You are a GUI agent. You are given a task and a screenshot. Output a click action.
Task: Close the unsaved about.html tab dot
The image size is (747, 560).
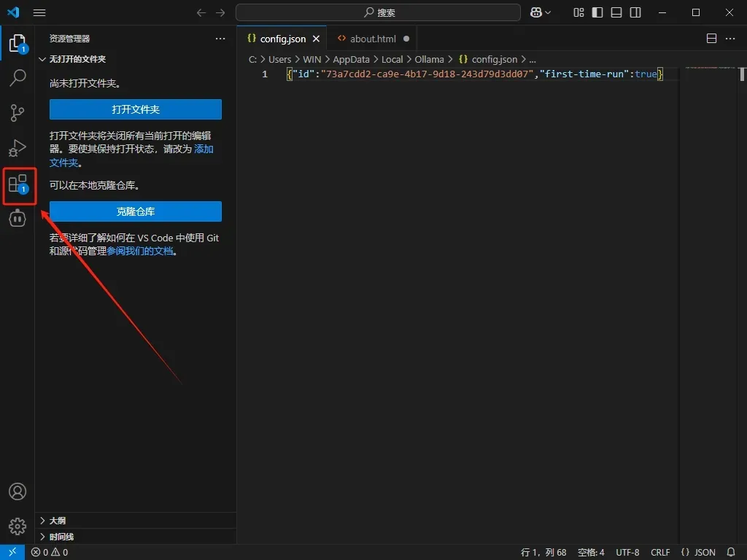tap(406, 39)
